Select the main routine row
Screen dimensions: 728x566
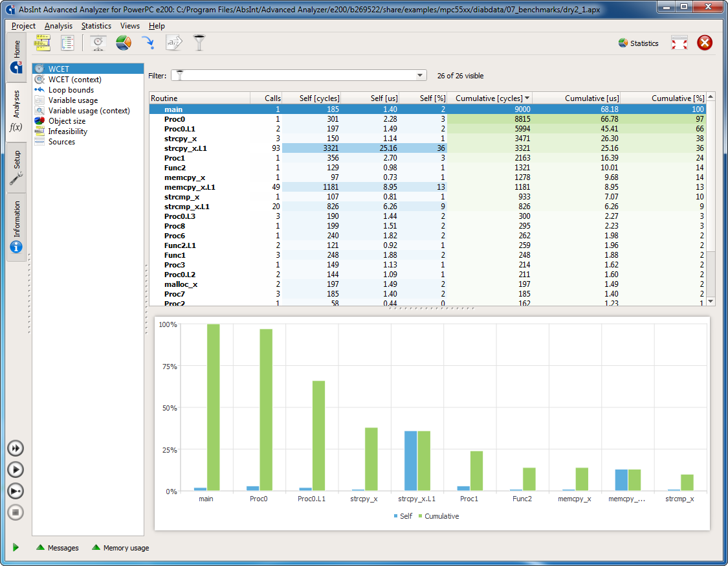tap(427, 109)
